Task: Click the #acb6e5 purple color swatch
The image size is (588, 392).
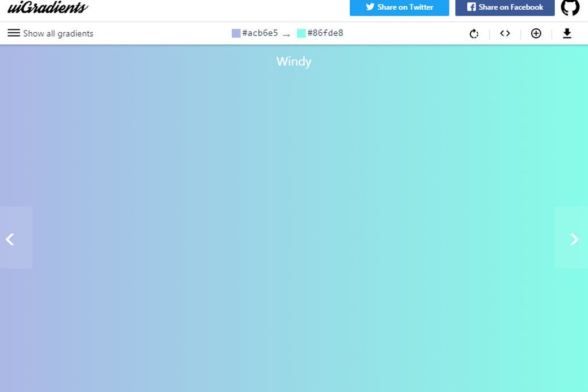Action: tap(236, 33)
